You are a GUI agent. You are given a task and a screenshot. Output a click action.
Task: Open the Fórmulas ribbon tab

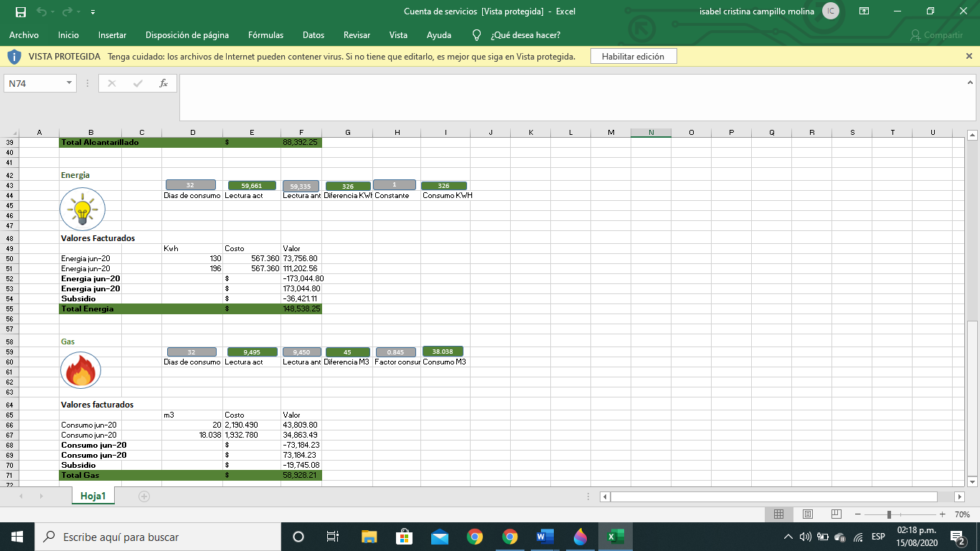pos(265,35)
